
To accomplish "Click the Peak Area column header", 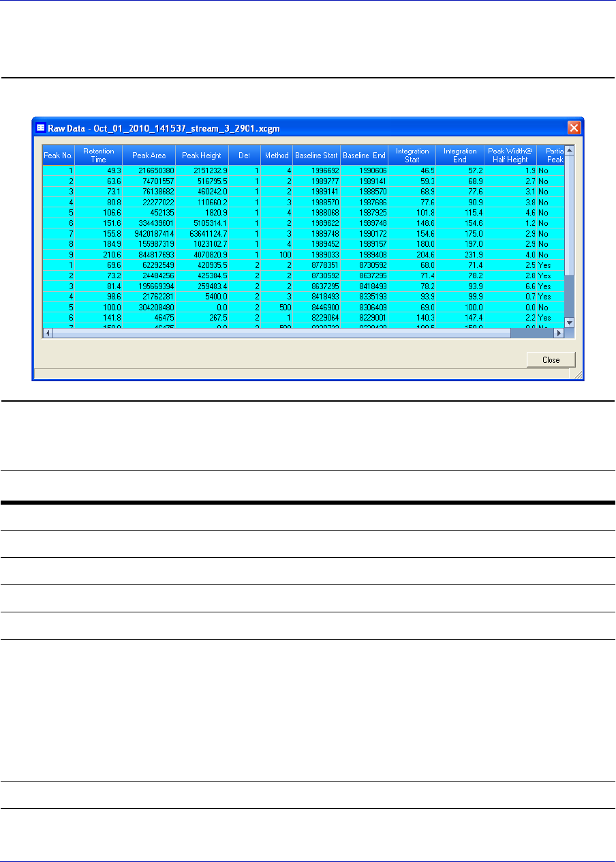I will tap(149, 155).
